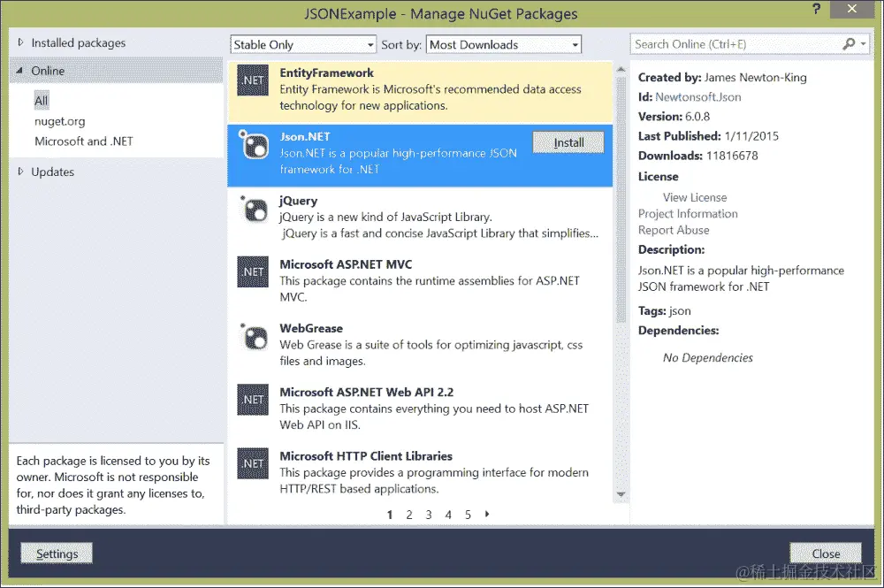Expand the Installed packages section
This screenshot has height=588, width=884.
click(21, 42)
